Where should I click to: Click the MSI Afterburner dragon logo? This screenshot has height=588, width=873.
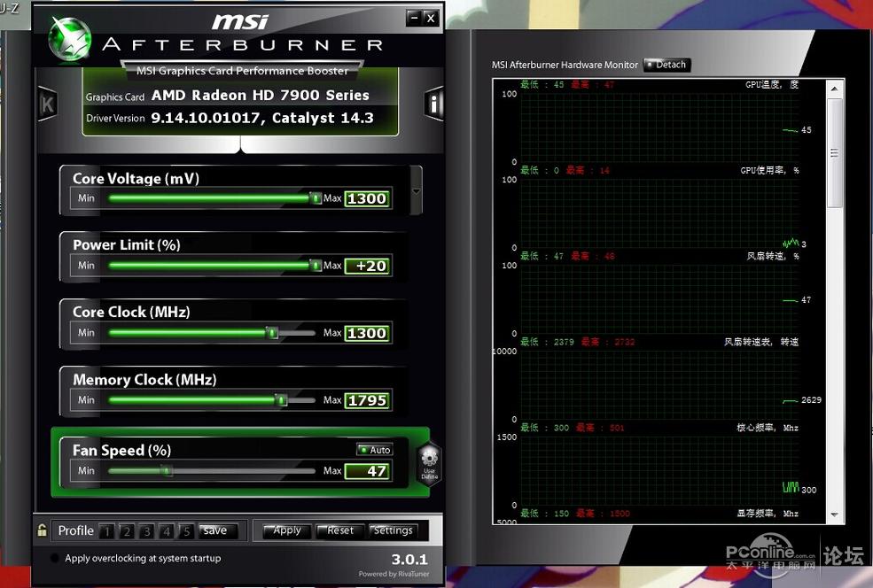tap(70, 38)
